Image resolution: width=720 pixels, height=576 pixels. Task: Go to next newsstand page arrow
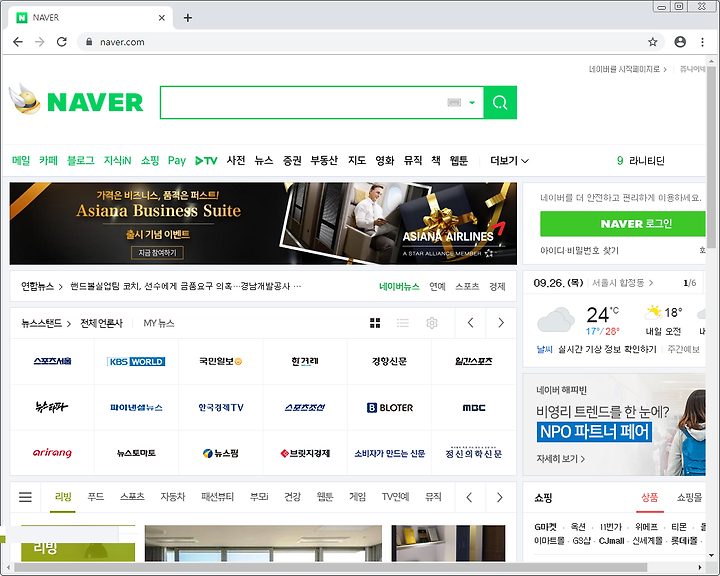point(501,323)
